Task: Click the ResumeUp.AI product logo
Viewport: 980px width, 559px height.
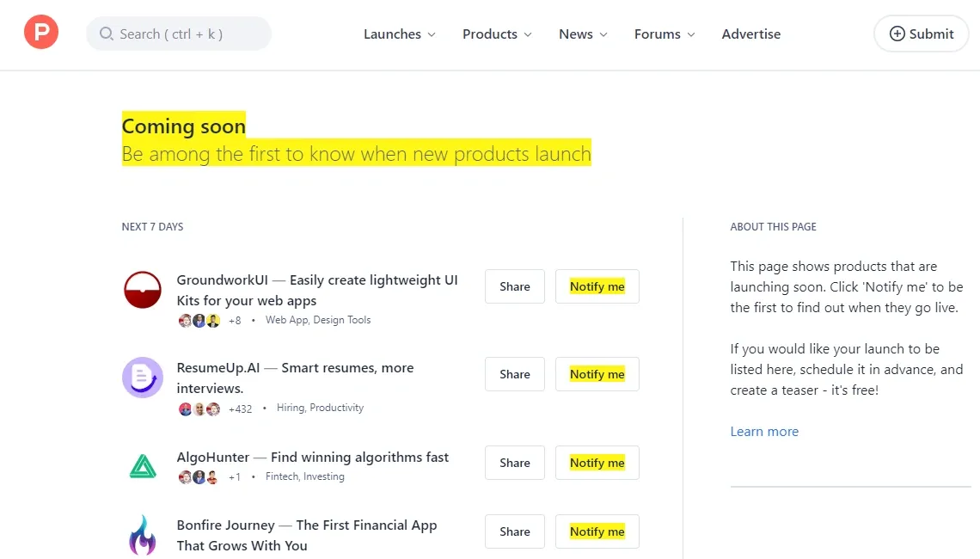Action: (142, 377)
